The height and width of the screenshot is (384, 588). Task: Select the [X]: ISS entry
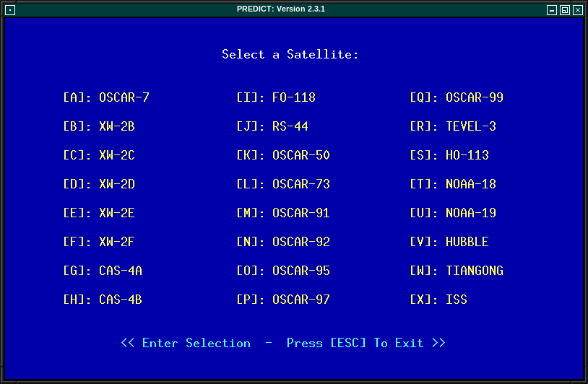point(438,300)
